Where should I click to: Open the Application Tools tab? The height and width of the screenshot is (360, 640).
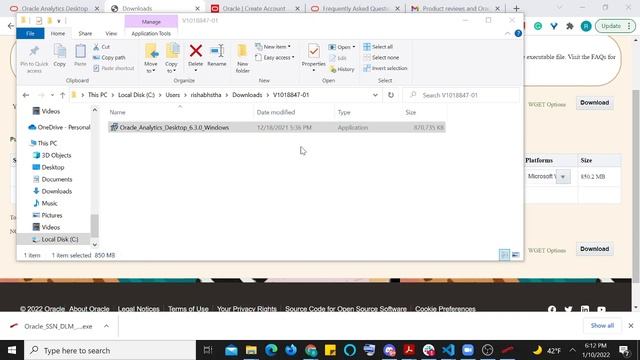[151, 33]
